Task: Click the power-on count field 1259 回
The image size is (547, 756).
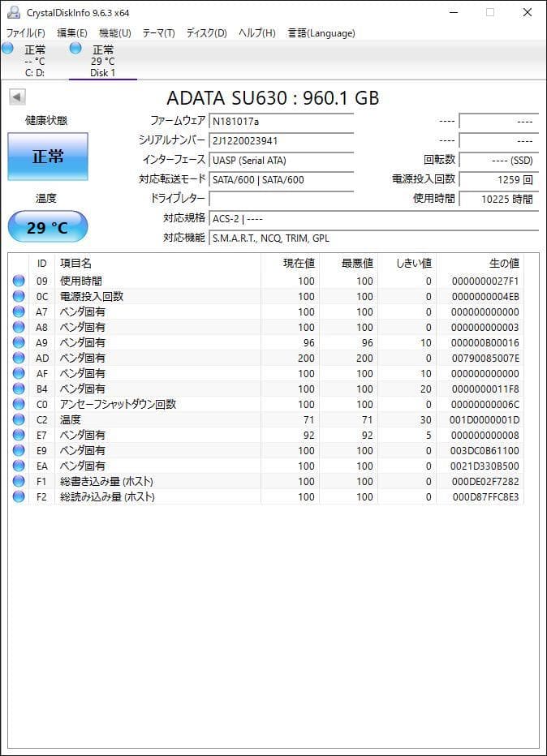Action: coord(499,179)
